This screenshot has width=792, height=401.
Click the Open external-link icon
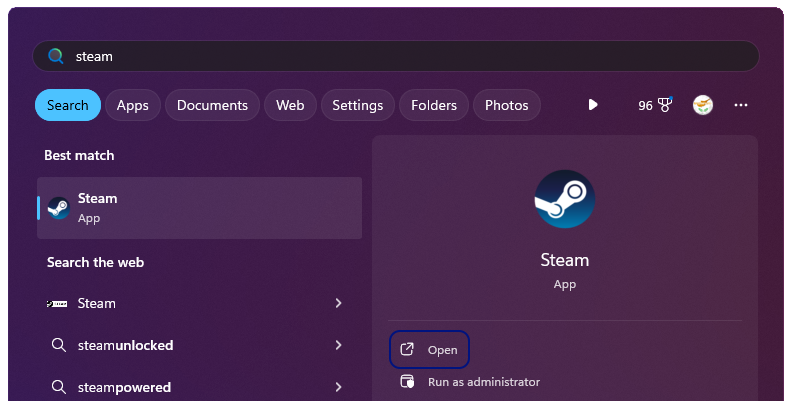pos(407,349)
